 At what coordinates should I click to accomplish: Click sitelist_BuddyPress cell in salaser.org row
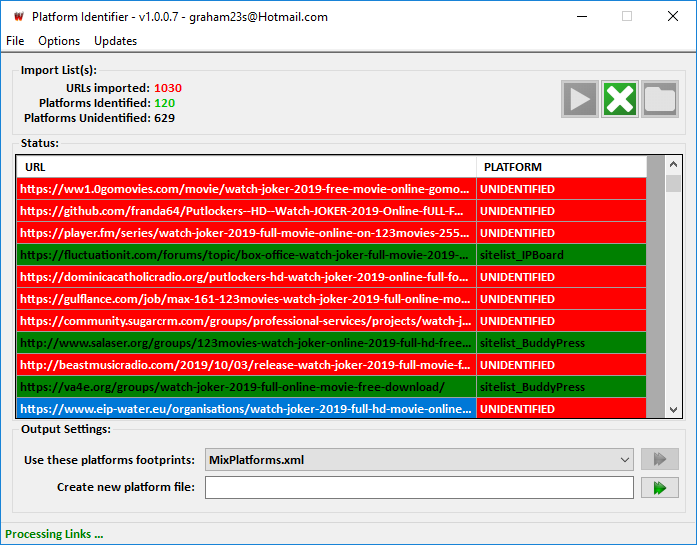coord(561,343)
